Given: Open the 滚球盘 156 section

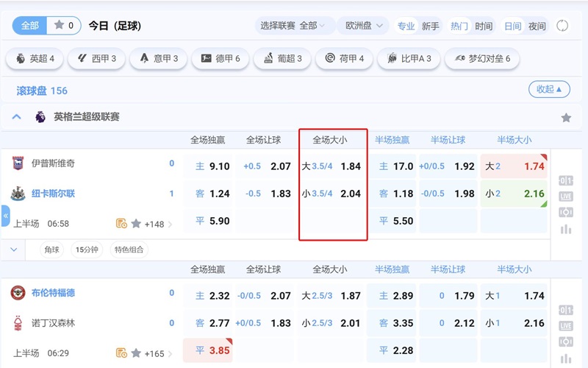Looking at the screenshot, I should pyautogui.click(x=42, y=91).
